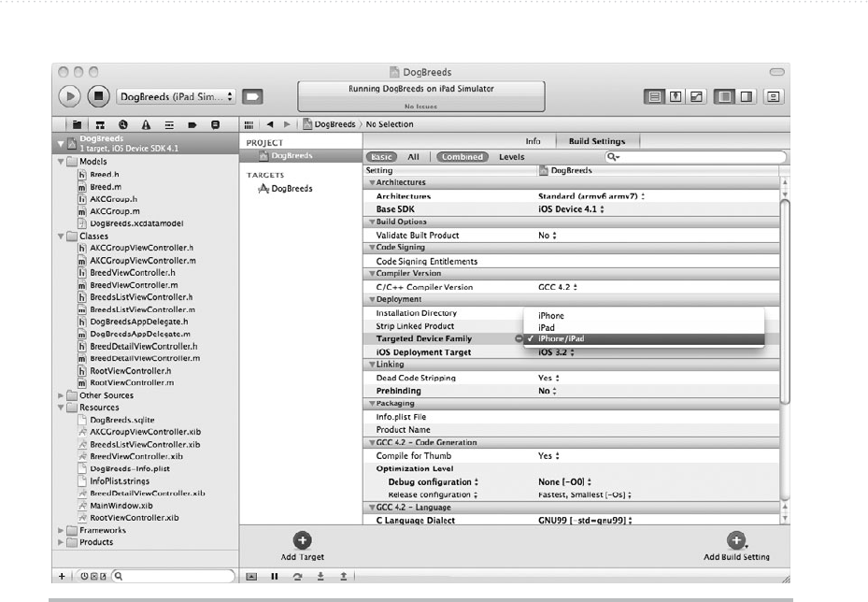Select the Project navigator folder icon
The width and height of the screenshot is (868, 602).
pyautogui.click(x=77, y=124)
